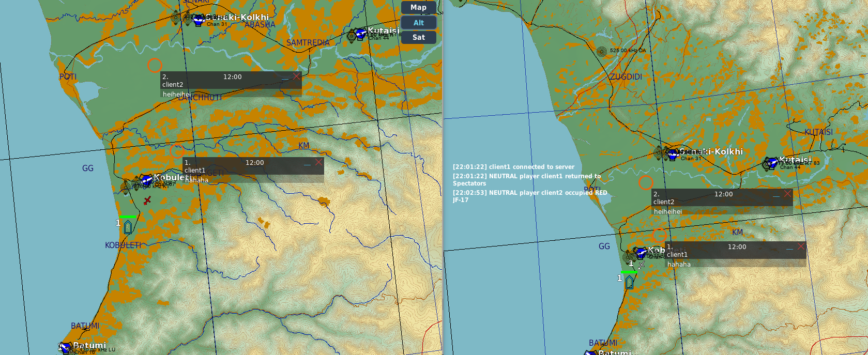Select ship unit 1 in left map
This screenshot has width=868, height=355.
[x=128, y=227]
